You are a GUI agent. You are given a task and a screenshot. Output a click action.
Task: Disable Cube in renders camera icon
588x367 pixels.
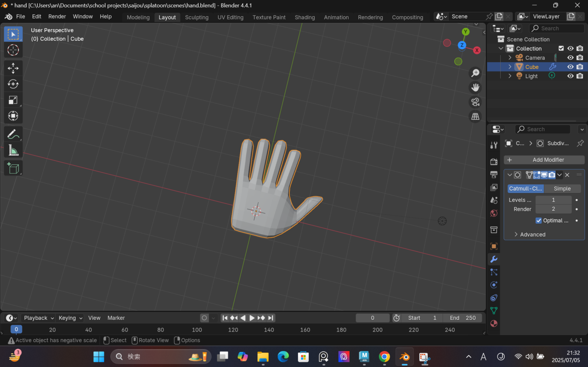coord(580,67)
